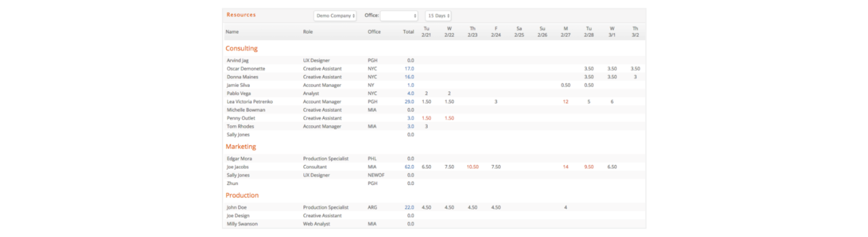Open Oscar Demonette's 17.0 total
868x237 pixels.
[x=409, y=69]
